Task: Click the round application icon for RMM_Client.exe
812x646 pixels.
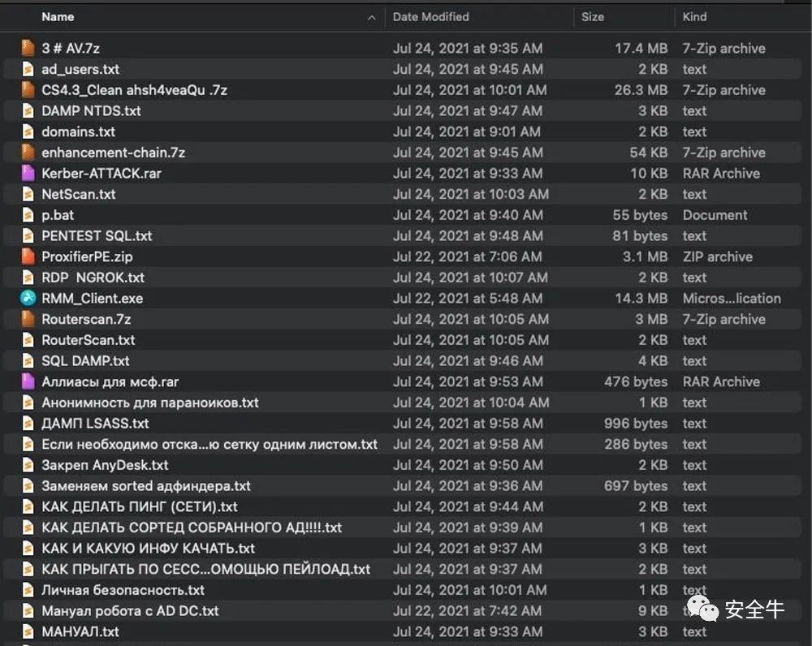Action: (28, 298)
